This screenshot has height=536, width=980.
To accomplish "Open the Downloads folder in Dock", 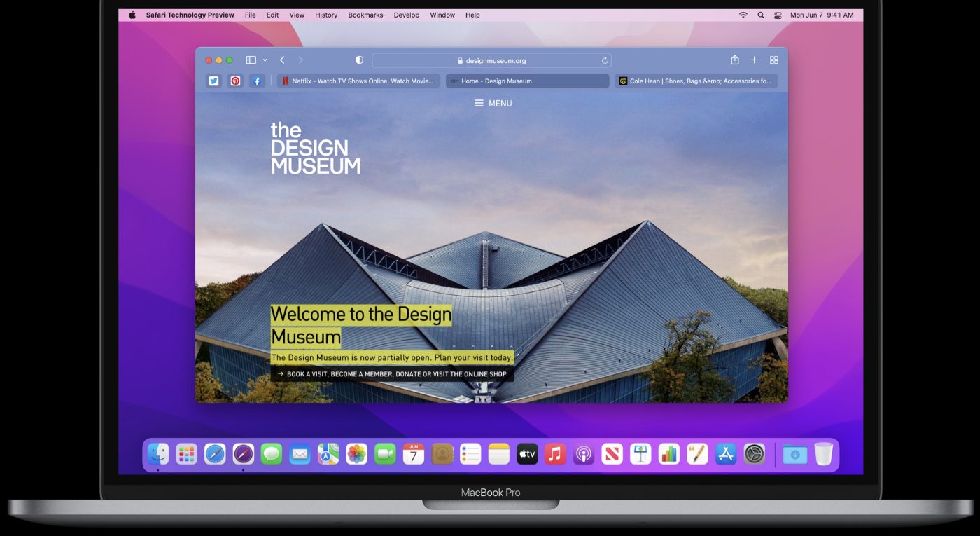I will 795,454.
